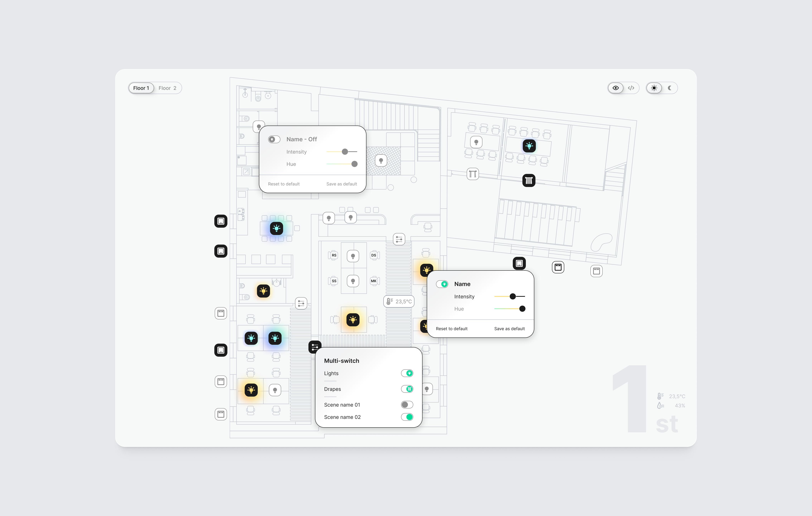Click Reset to default in the Name panel
The height and width of the screenshot is (516, 812).
click(x=452, y=328)
